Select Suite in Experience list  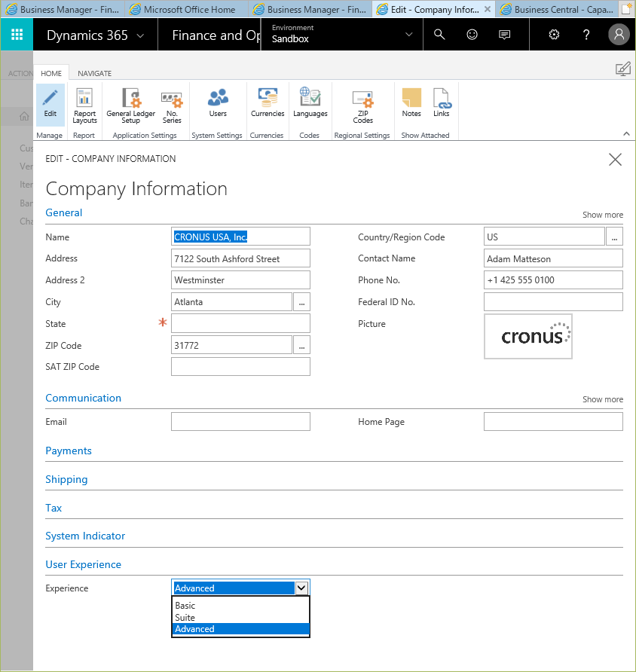pyautogui.click(x=240, y=618)
